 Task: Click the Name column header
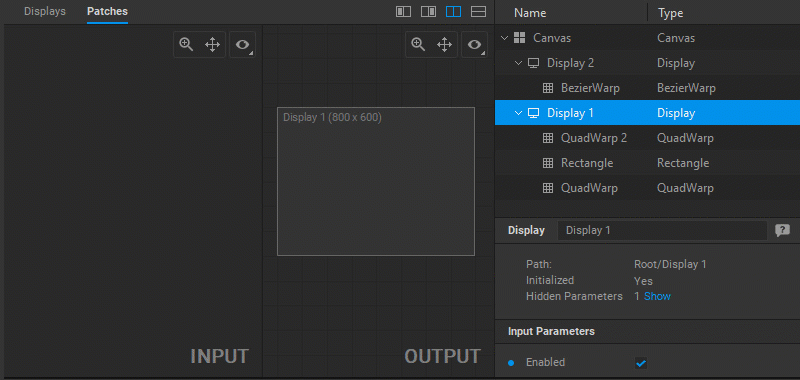(x=530, y=13)
